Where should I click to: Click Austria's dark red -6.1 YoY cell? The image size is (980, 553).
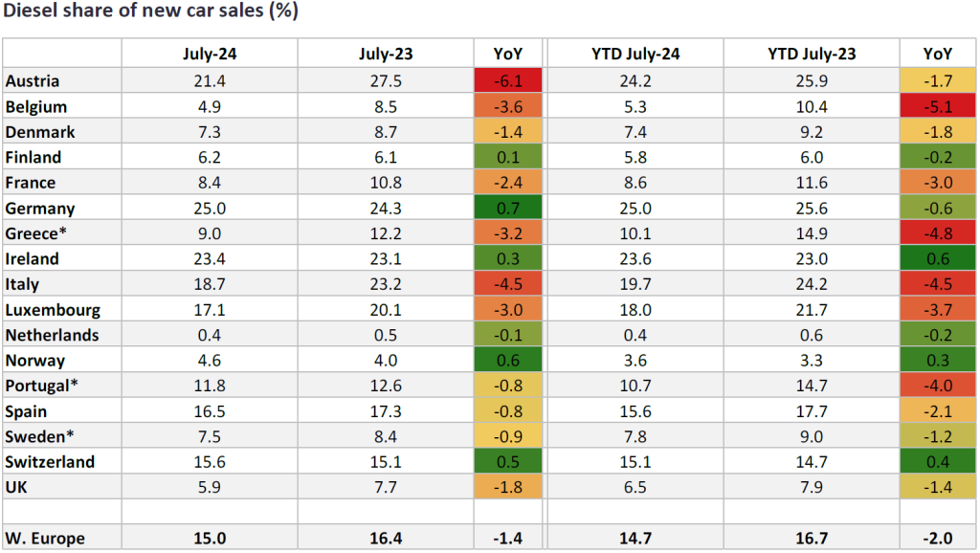pos(507,81)
